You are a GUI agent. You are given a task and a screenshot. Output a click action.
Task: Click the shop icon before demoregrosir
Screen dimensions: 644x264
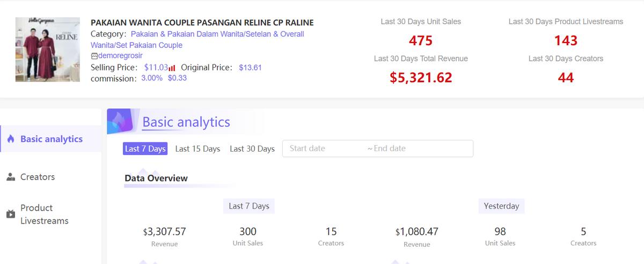pyautogui.click(x=94, y=56)
